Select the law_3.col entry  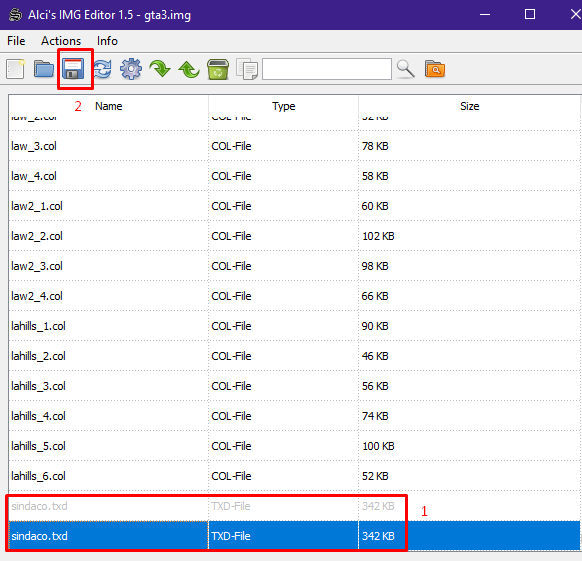[x=294, y=146]
